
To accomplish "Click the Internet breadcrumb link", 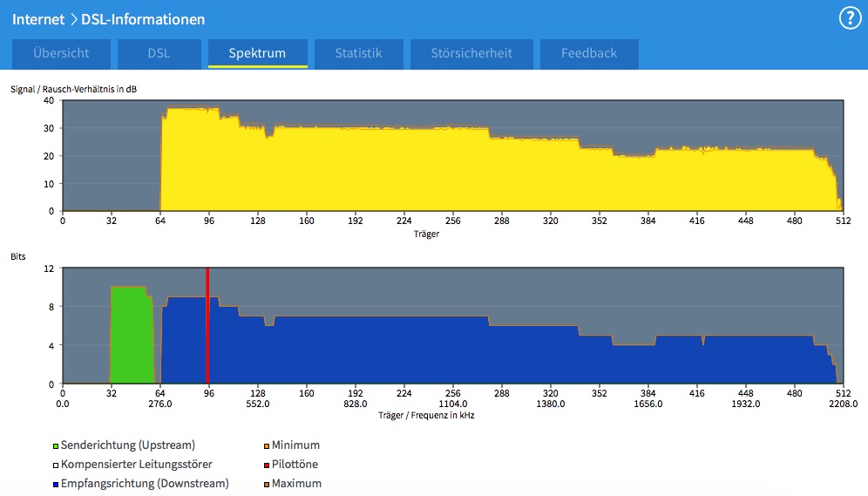I will point(38,19).
